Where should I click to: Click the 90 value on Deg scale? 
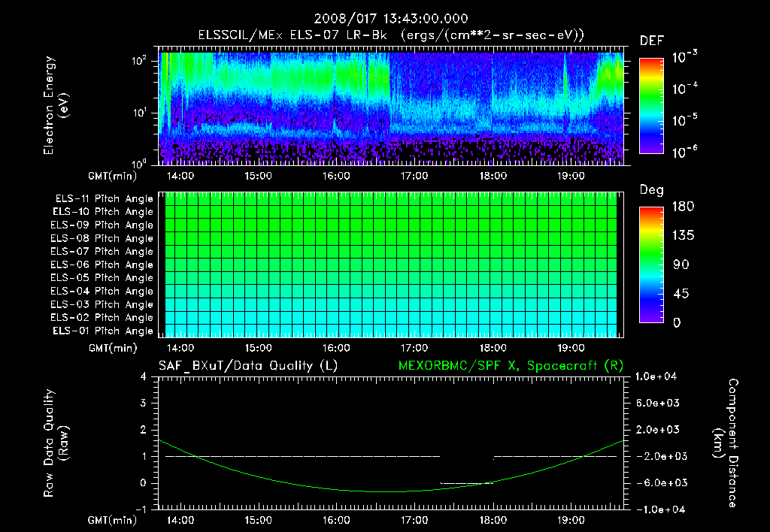(681, 265)
